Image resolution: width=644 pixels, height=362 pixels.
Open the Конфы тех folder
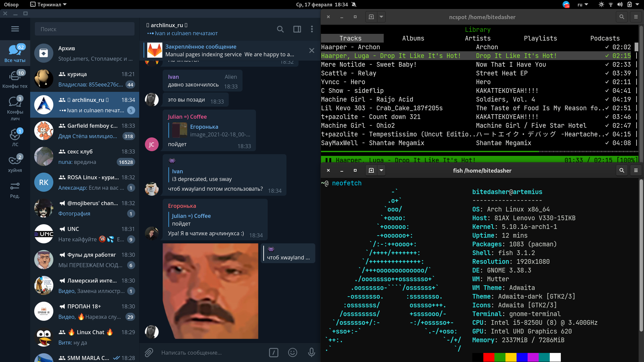pyautogui.click(x=15, y=79)
